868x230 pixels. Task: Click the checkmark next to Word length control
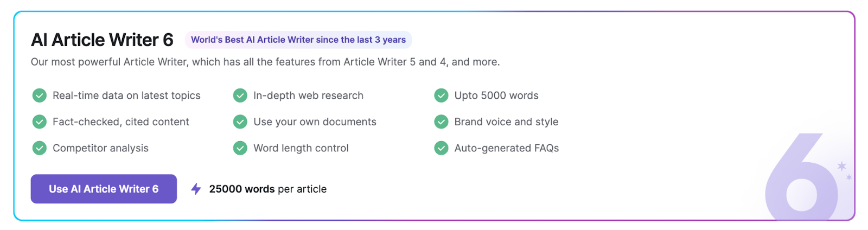240,148
